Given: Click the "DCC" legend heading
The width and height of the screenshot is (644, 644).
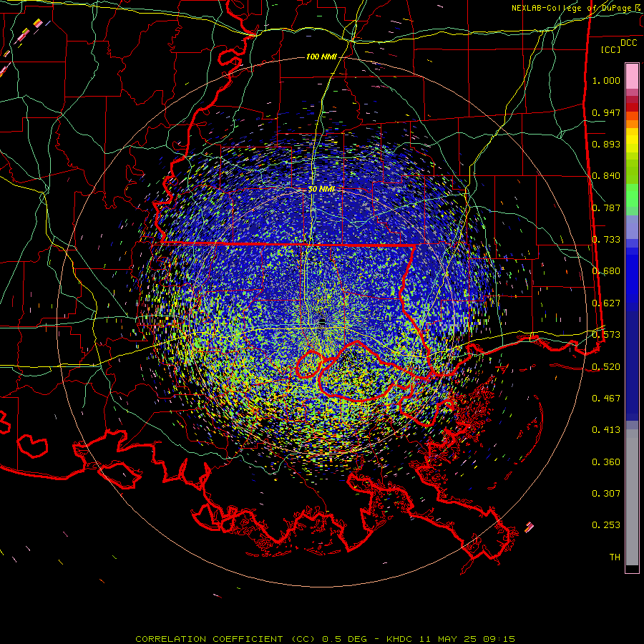Looking at the screenshot, I should [x=628, y=43].
